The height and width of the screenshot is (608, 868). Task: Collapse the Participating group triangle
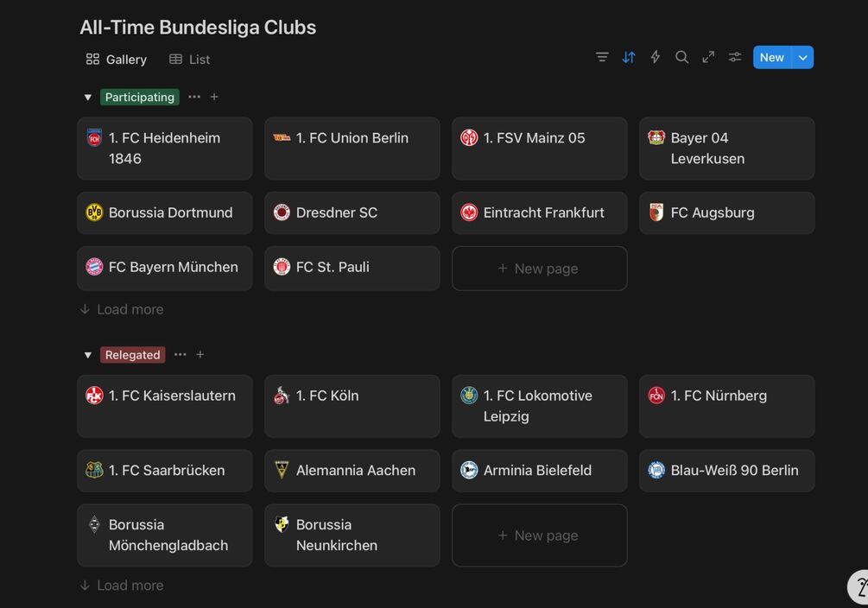[87, 98]
